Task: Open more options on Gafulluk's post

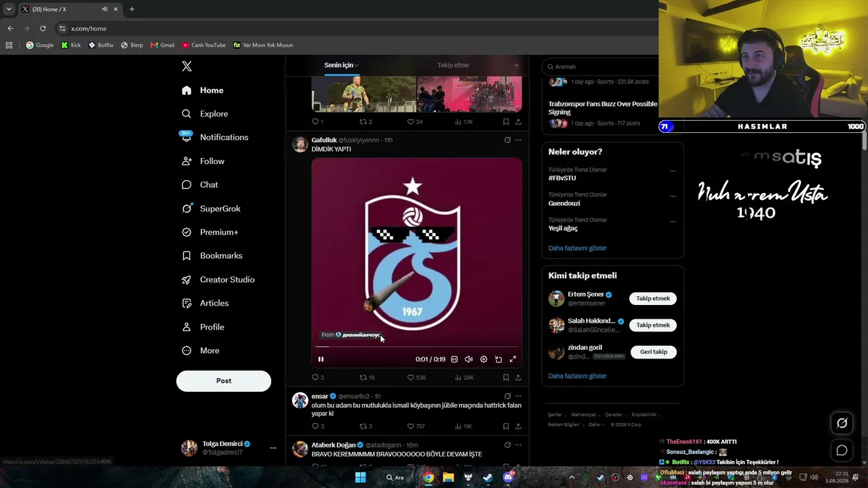Action: [518, 140]
